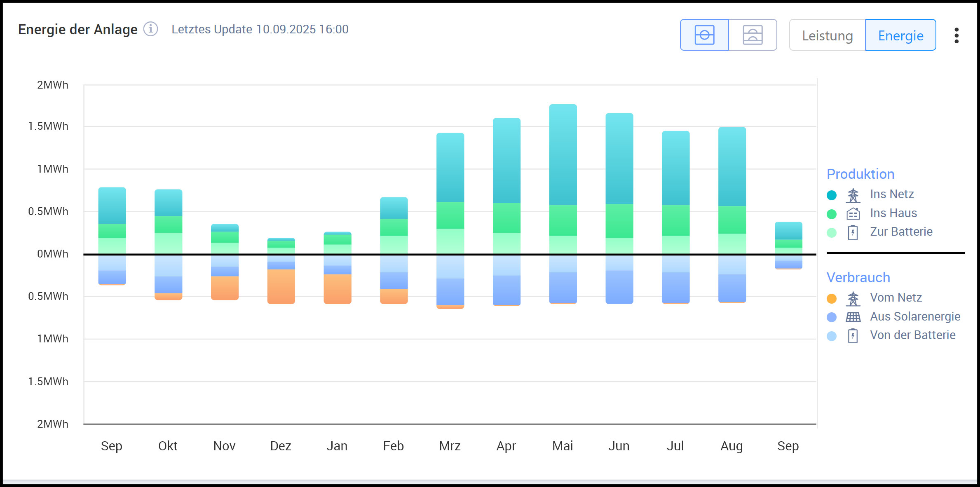Viewport: 980px width, 487px height.
Task: Click the Verbrauch legend heading
Action: tap(858, 277)
